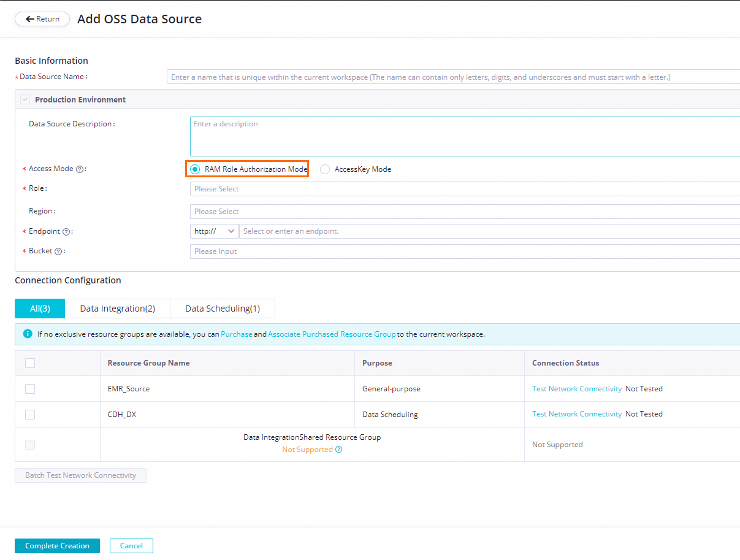Open the Region dropdown
This screenshot has height=560, width=740.
coord(465,212)
